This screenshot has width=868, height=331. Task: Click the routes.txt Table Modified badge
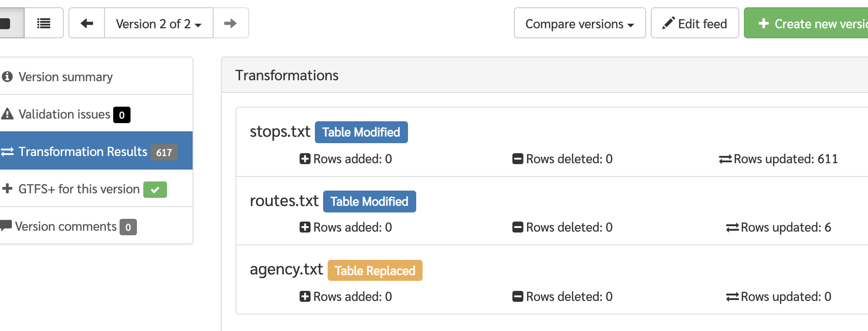(369, 202)
